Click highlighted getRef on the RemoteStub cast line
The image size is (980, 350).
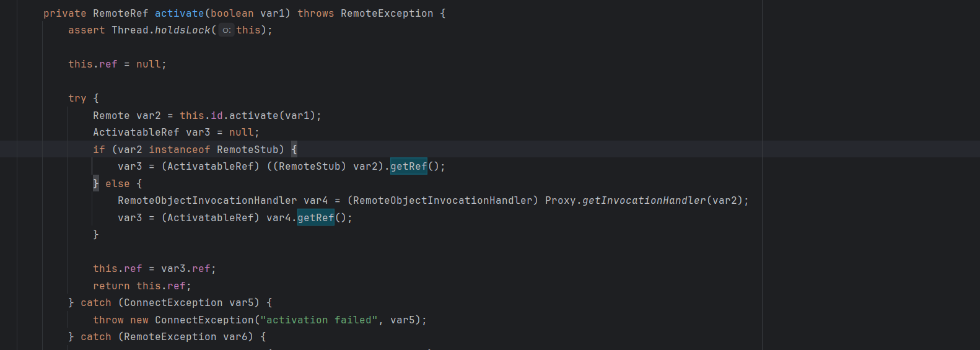pyautogui.click(x=408, y=167)
